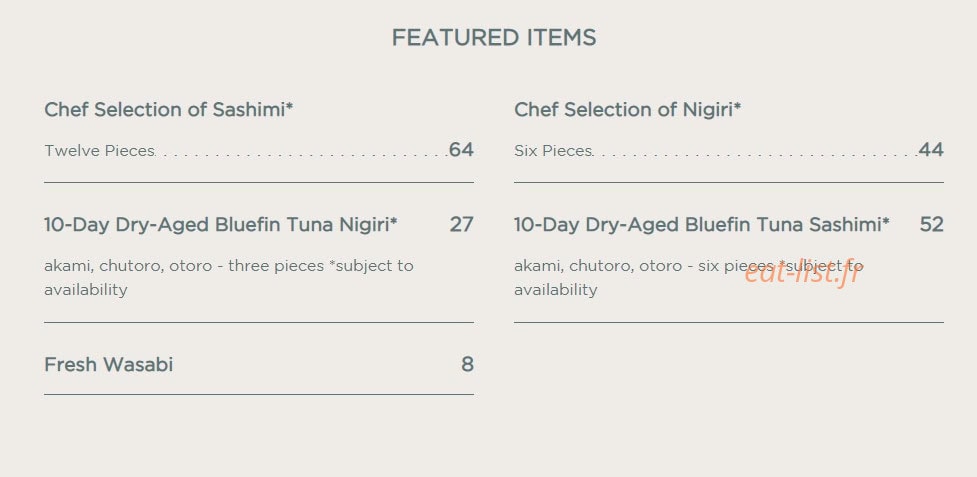Click the divider line under Fresh Wasabi

[x=259, y=394]
